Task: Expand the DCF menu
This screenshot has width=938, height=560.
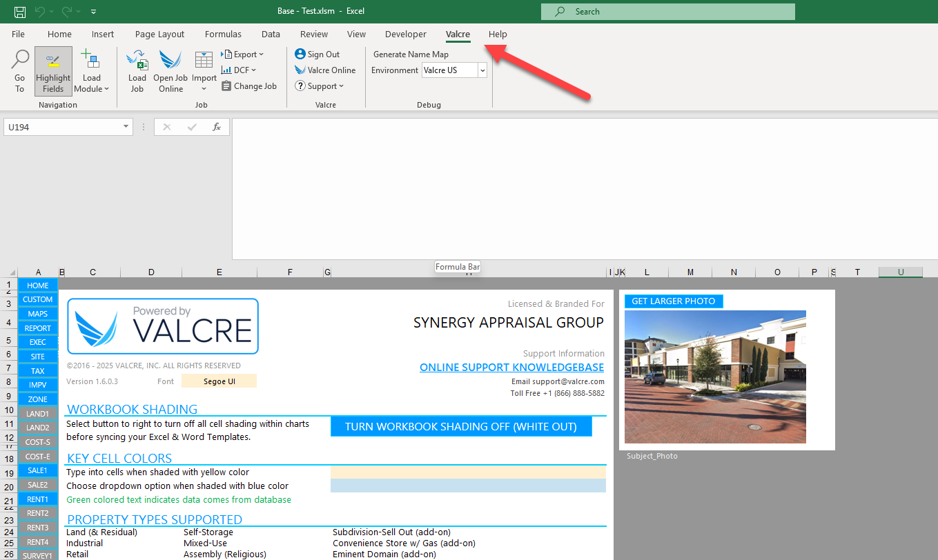Action: tap(239, 70)
